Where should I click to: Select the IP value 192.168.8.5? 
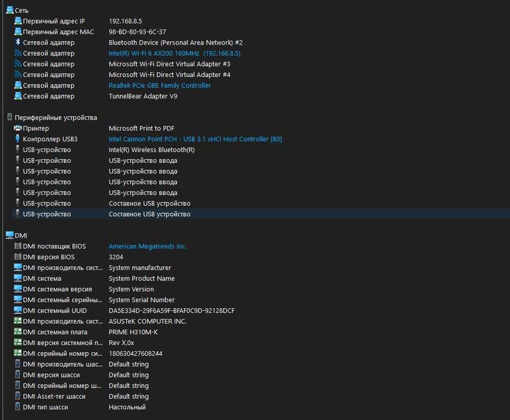point(125,21)
